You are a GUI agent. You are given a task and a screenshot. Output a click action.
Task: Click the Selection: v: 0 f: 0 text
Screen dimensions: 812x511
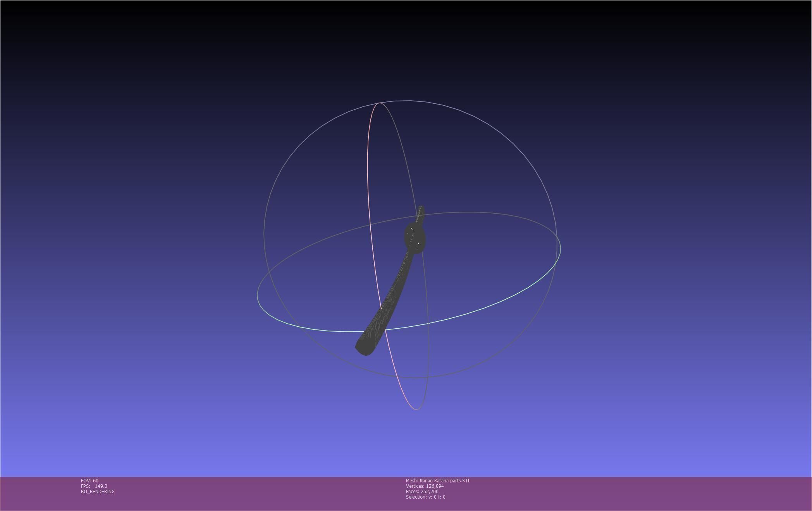[426, 497]
